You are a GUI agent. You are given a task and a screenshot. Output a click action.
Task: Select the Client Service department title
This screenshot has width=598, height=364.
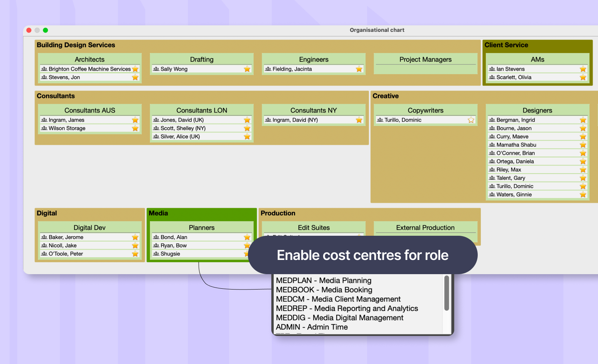pyautogui.click(x=506, y=45)
